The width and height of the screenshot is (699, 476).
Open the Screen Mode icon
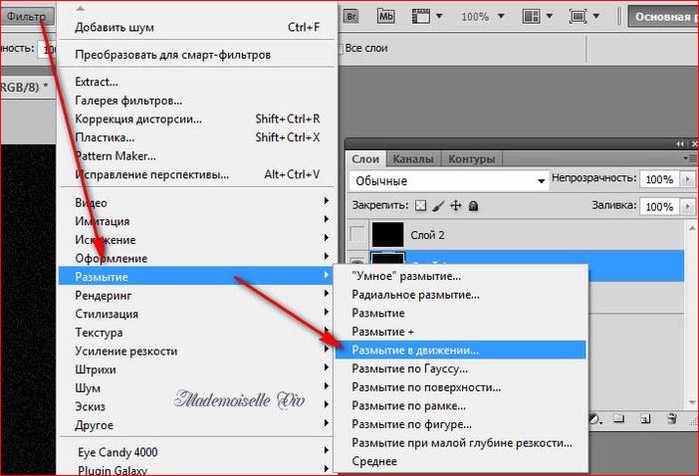(578, 17)
